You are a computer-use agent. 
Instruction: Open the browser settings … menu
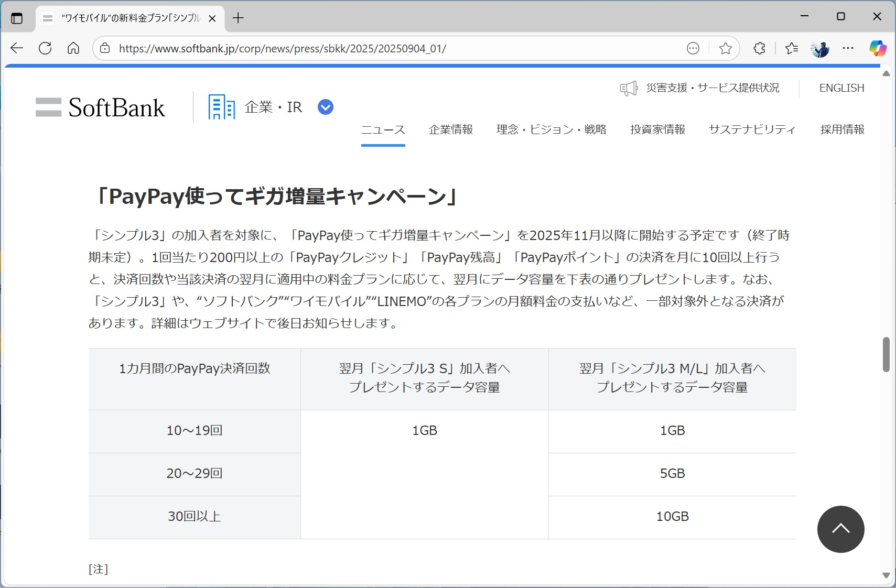[x=848, y=48]
